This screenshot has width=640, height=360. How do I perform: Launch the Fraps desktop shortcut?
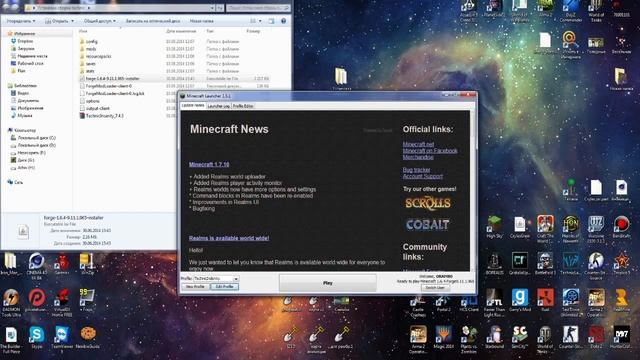87,300
